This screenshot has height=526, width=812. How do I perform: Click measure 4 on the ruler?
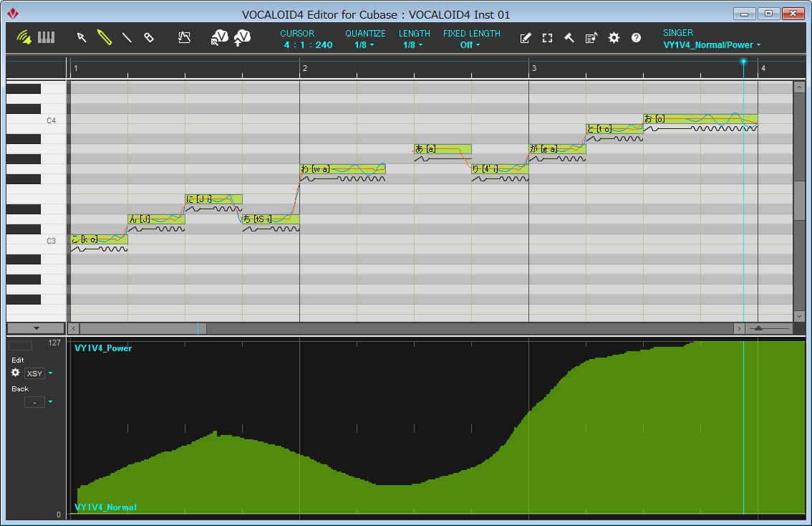click(x=763, y=68)
